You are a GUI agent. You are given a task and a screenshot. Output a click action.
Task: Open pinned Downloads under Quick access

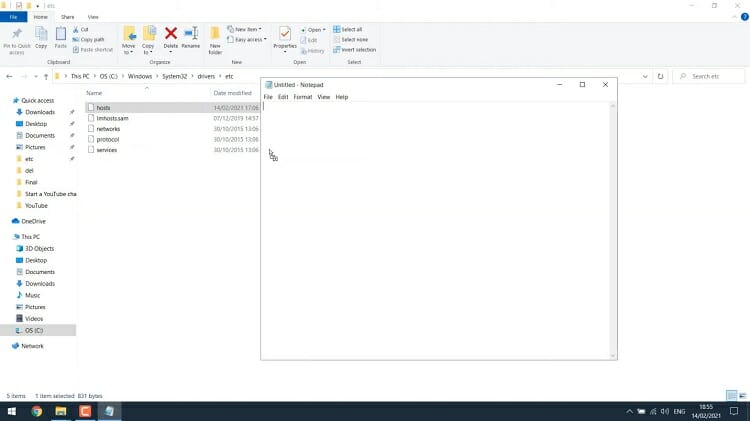tap(40, 112)
